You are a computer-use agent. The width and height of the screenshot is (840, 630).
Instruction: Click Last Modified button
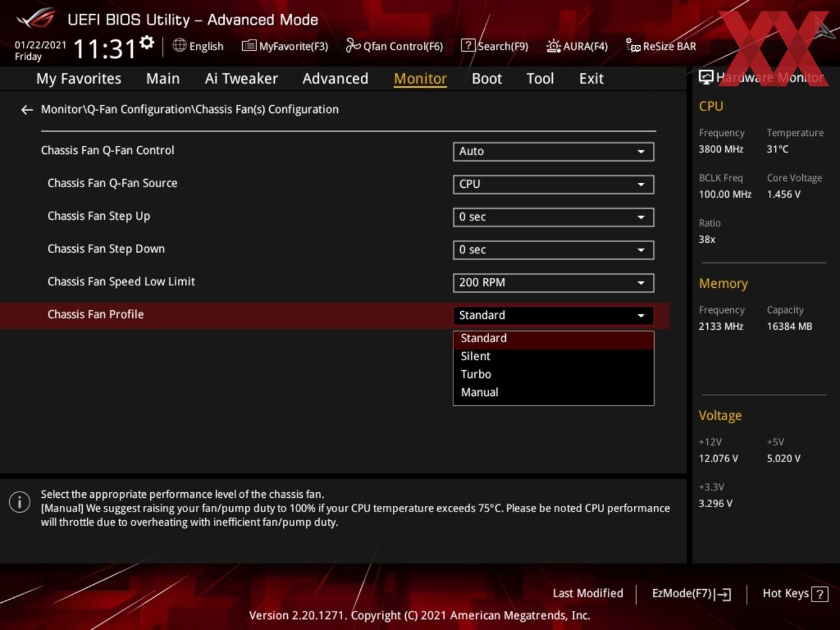pos(588,593)
